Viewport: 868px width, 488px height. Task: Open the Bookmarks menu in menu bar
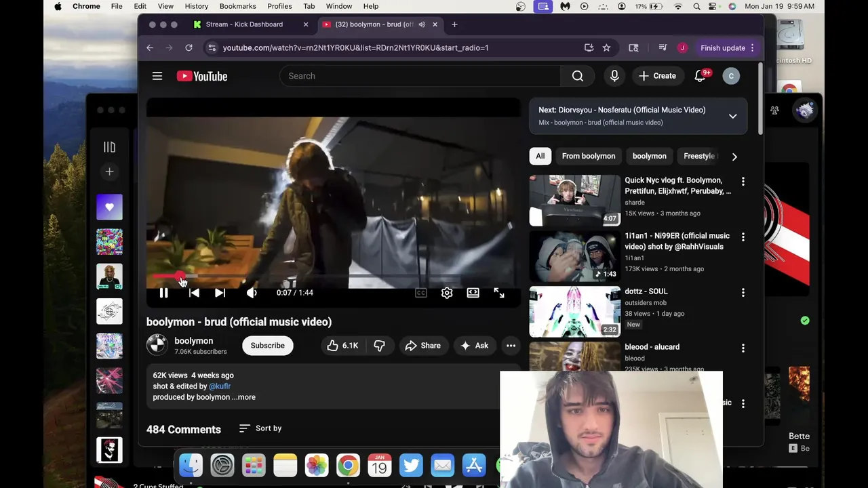coord(238,6)
